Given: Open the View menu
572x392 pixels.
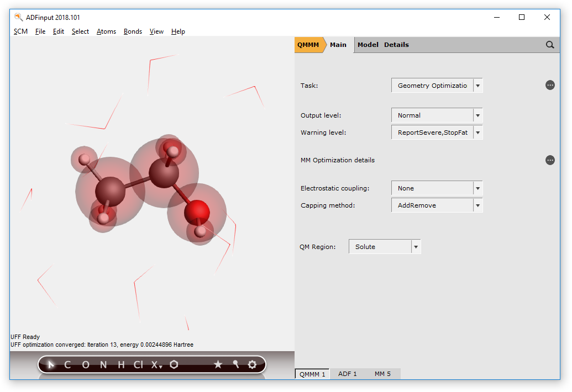Looking at the screenshot, I should pyautogui.click(x=156, y=31).
